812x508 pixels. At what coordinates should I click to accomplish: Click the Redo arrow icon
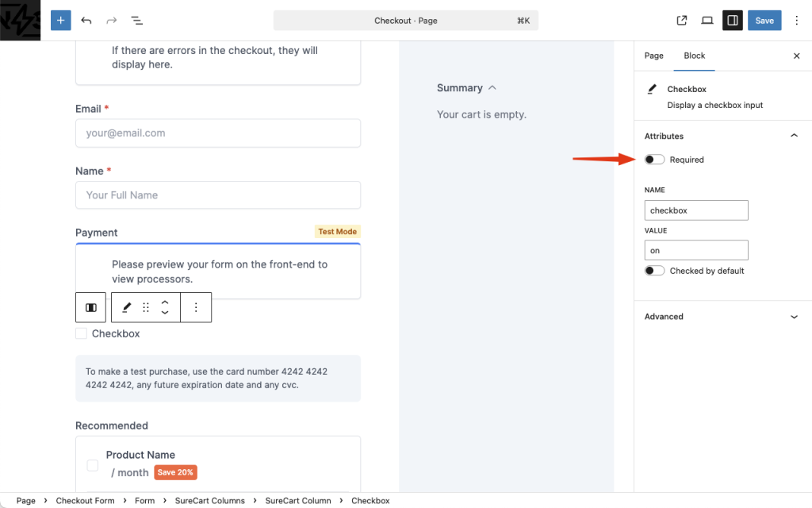point(110,20)
